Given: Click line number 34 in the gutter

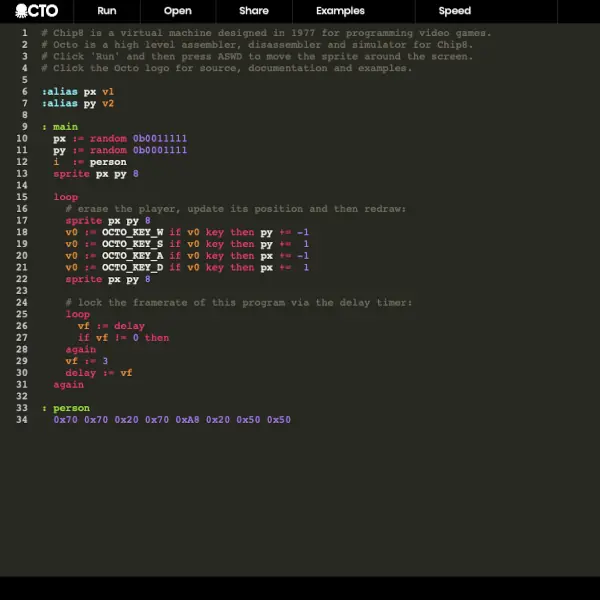Looking at the screenshot, I should coord(22,420).
